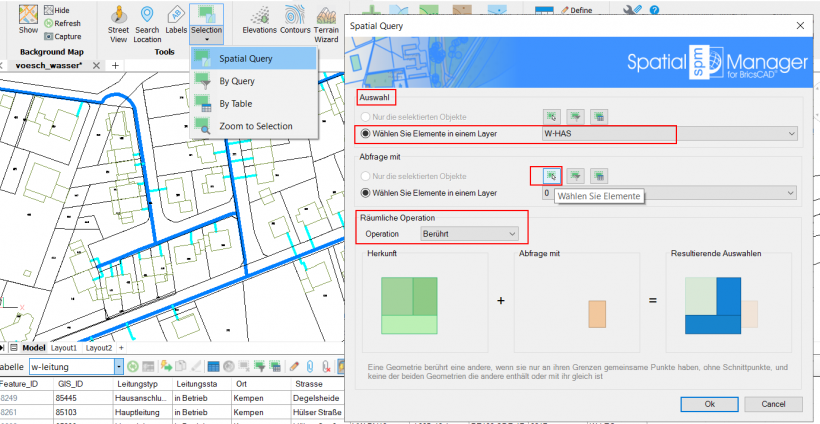Select the Auswahl layer elements radio button

pos(366,133)
